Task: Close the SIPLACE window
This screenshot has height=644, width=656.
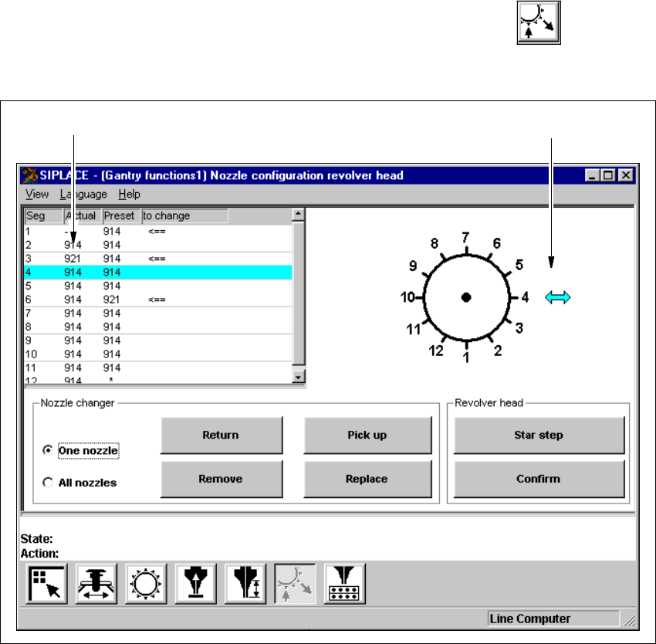Action: pos(626,175)
